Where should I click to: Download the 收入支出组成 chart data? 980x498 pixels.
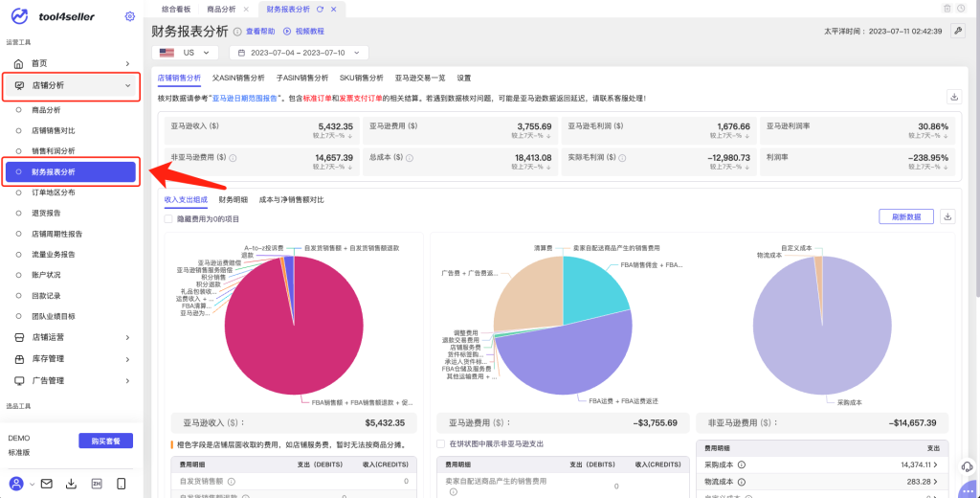pos(948,216)
